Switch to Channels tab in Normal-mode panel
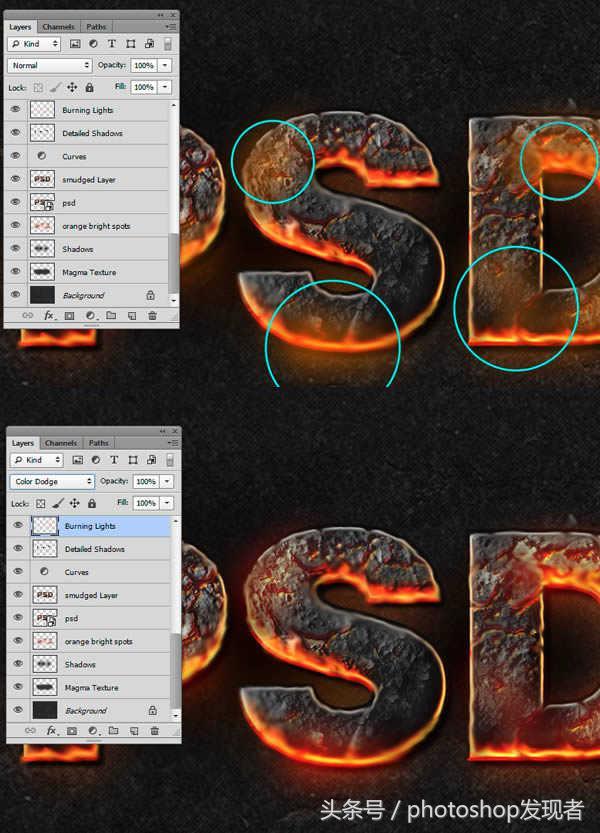The image size is (600, 833). coord(58,27)
